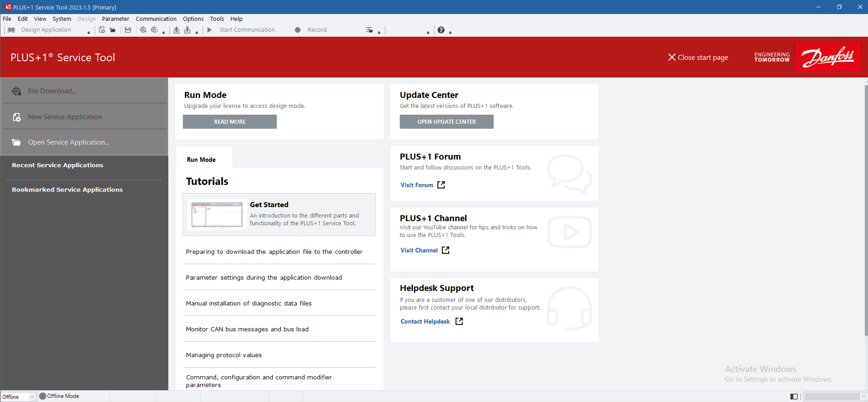The width and height of the screenshot is (868, 402).
Task: Click the Bookmarked Service Applications heading
Action: click(67, 189)
